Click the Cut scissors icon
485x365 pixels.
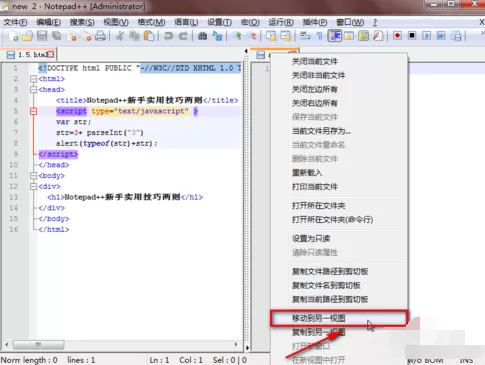(119, 35)
